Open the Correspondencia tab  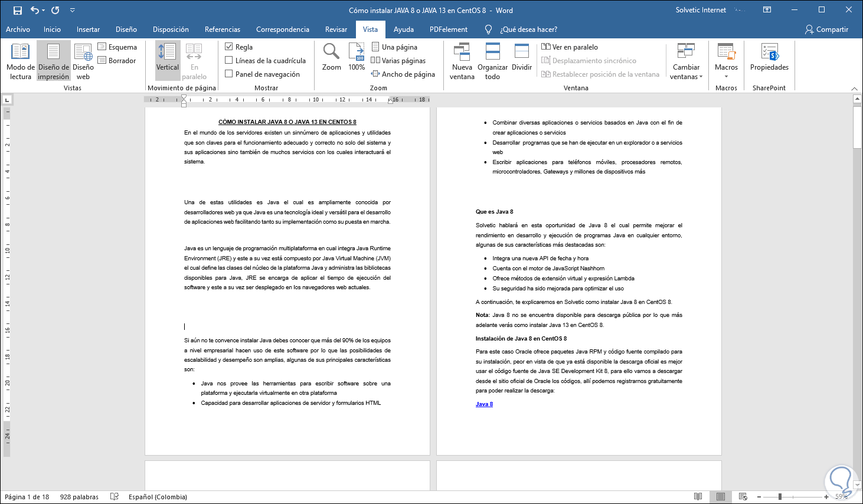(x=283, y=30)
